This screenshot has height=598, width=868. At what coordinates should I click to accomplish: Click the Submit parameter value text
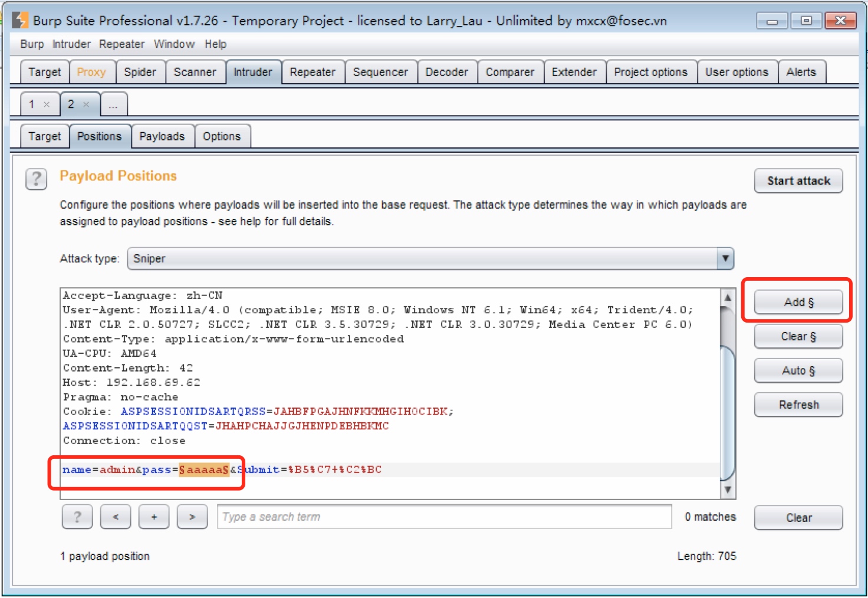coord(335,469)
